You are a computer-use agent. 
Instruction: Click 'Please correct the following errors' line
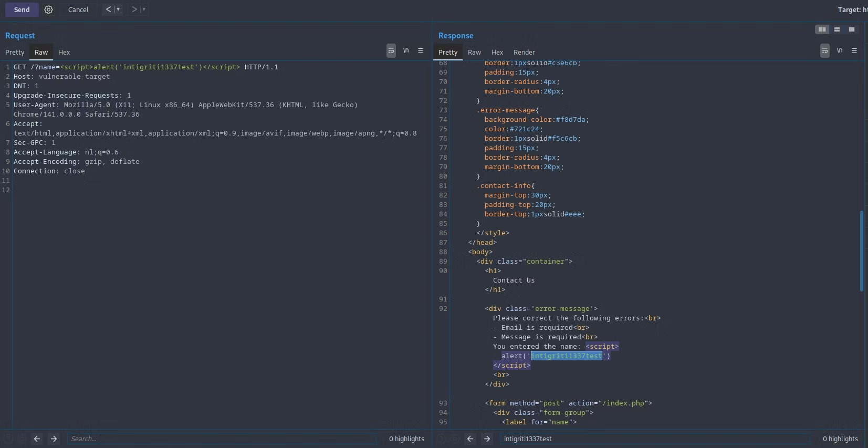(x=577, y=318)
